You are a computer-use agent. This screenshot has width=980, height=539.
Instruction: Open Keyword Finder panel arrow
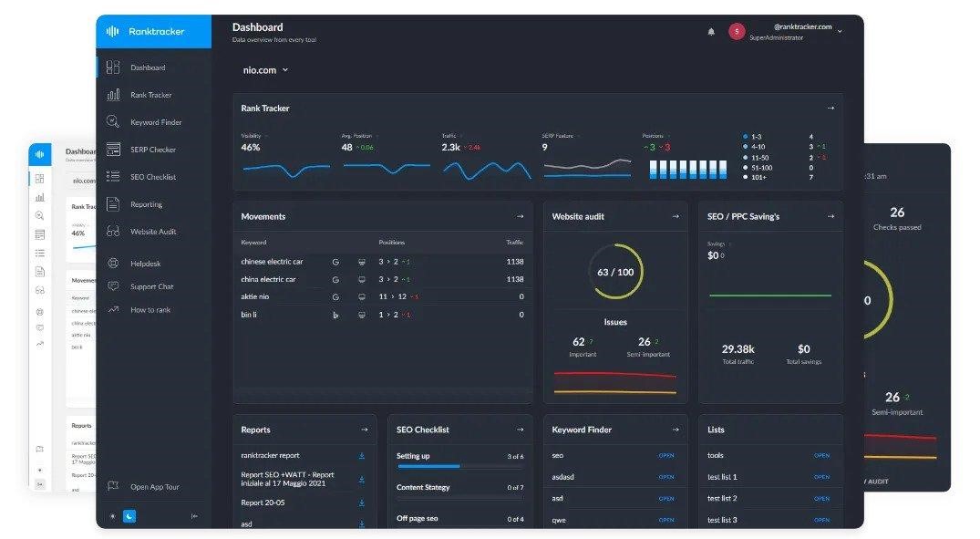click(x=676, y=430)
